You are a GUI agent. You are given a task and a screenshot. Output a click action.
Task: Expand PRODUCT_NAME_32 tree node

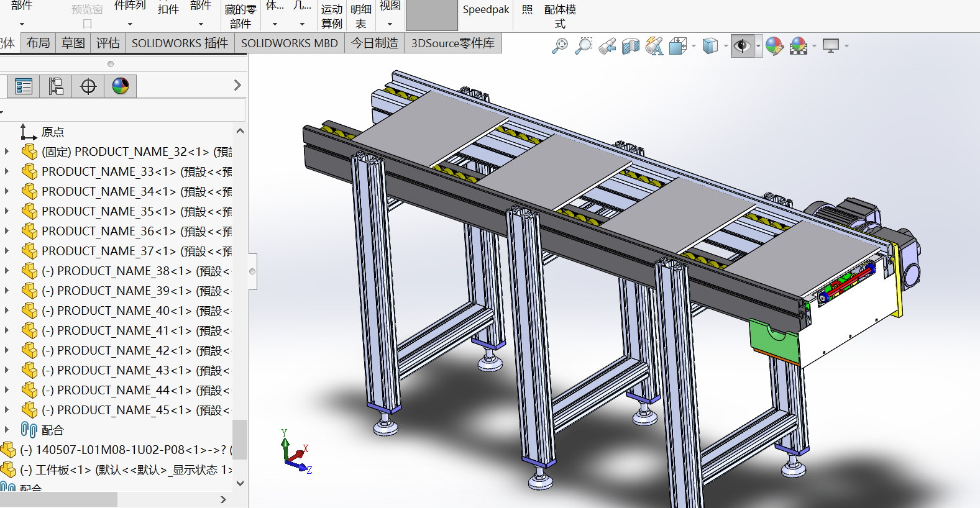click(x=7, y=152)
